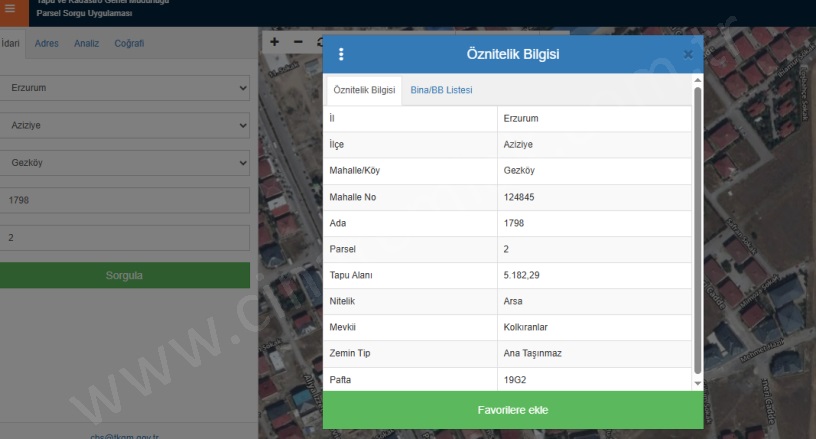The width and height of the screenshot is (816, 439).
Task: Switch to the Coğrafi tab
Action: point(130,44)
